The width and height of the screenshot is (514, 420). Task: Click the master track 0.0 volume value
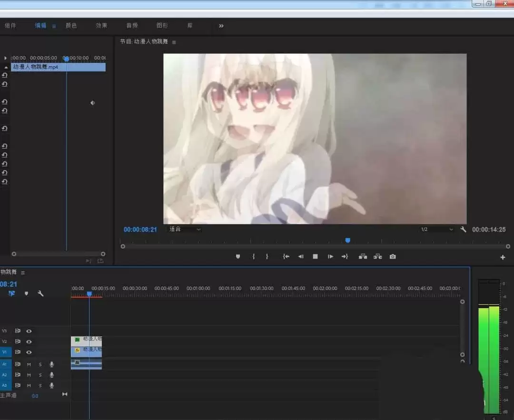pyautogui.click(x=35, y=396)
